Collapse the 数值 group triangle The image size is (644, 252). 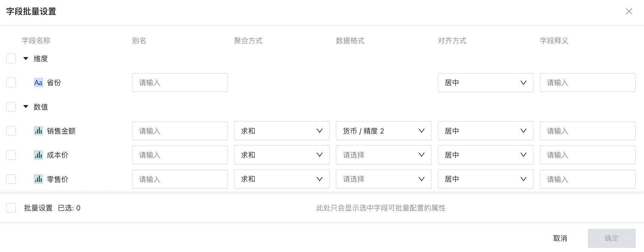tap(26, 106)
